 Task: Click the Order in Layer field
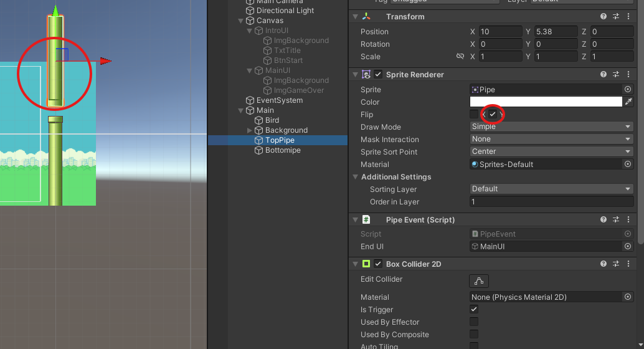[551, 201]
